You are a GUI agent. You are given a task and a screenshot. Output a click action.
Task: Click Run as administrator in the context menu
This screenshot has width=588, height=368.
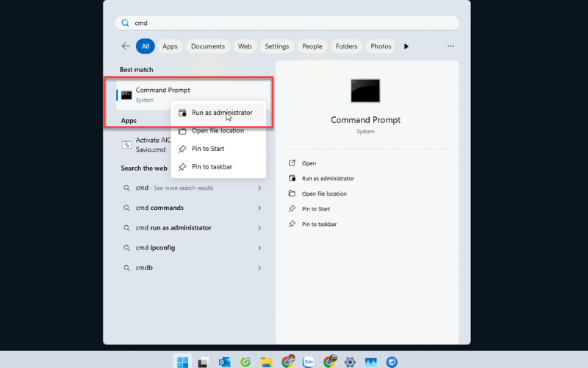tap(218, 113)
